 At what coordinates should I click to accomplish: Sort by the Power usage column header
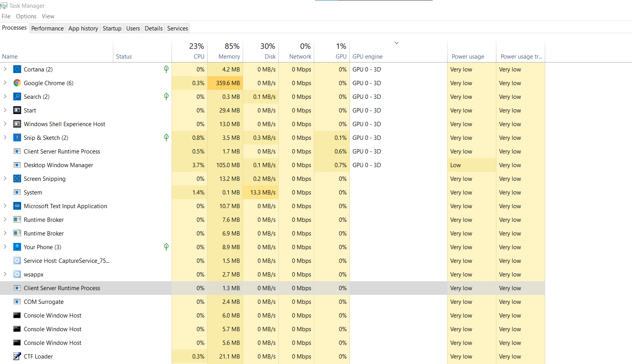coord(472,52)
